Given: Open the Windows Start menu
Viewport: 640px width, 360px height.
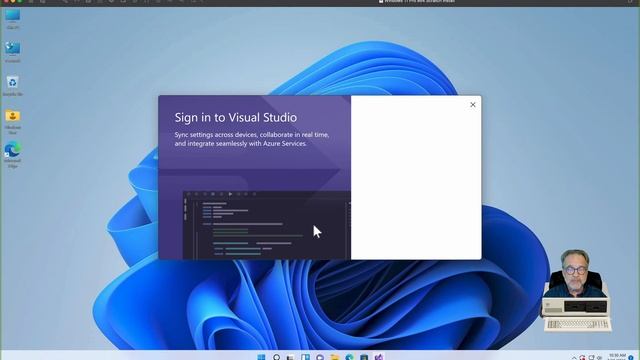Looking at the screenshot, I should (x=262, y=357).
